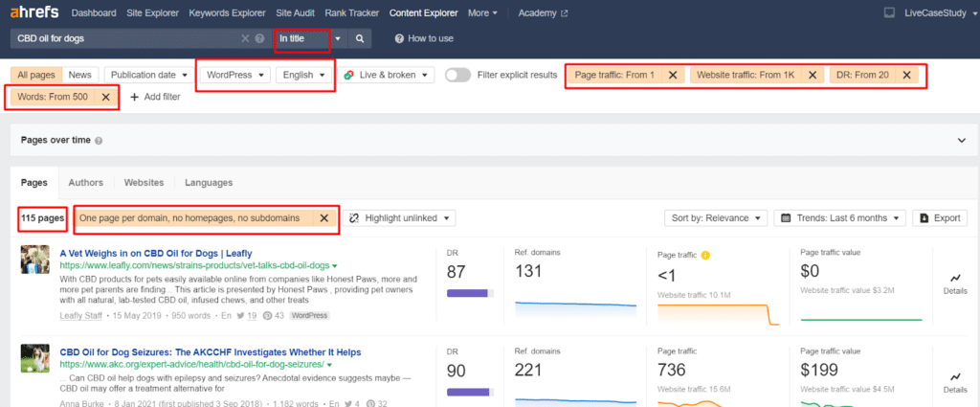Click the Pages over time info icon
Screen dimensions: 980x407
[99, 141]
